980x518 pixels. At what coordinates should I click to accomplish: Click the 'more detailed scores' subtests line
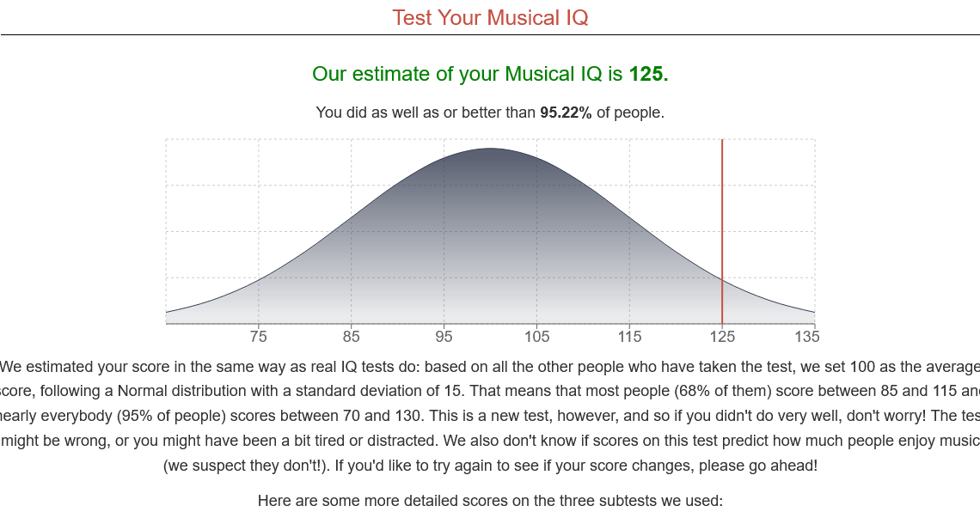click(x=490, y=501)
